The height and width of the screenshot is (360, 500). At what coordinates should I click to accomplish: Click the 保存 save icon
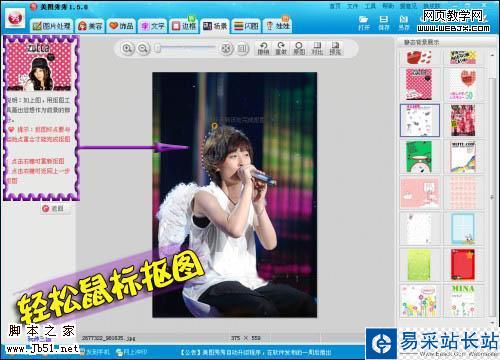coord(384,23)
